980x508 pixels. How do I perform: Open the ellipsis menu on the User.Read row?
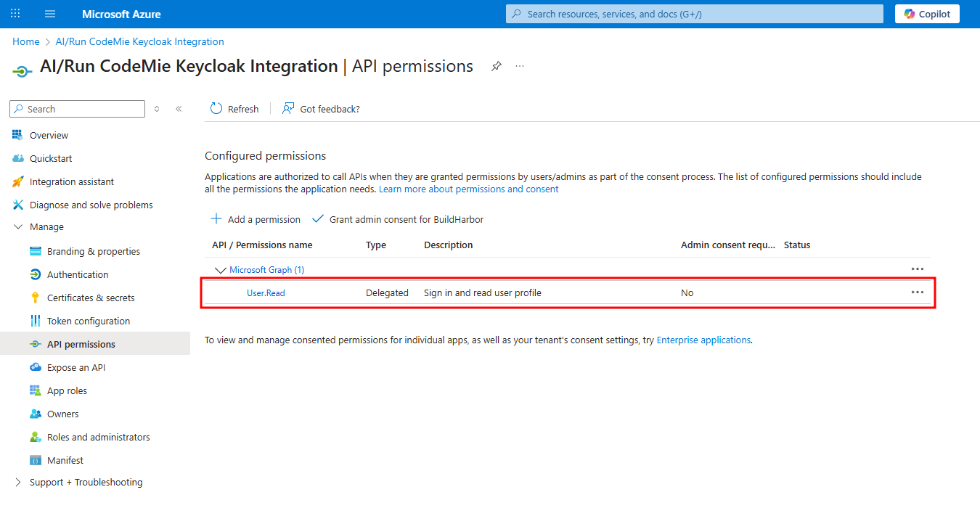click(x=917, y=292)
